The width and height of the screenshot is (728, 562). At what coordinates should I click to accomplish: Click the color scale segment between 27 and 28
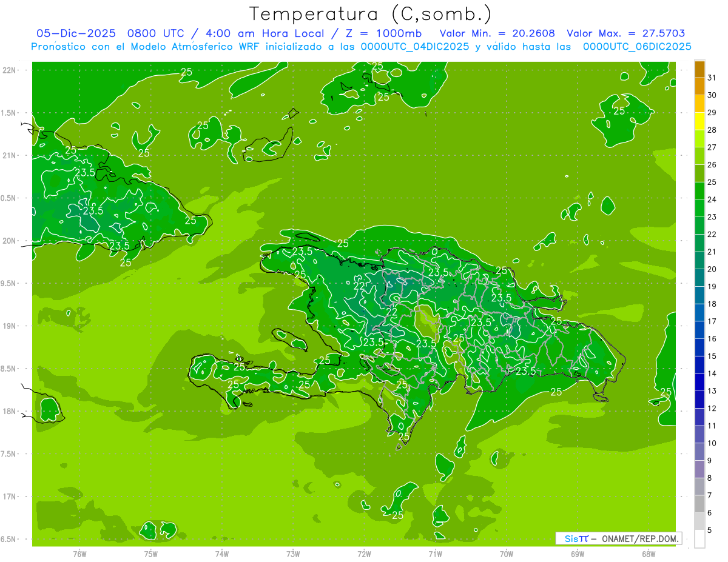click(x=699, y=139)
